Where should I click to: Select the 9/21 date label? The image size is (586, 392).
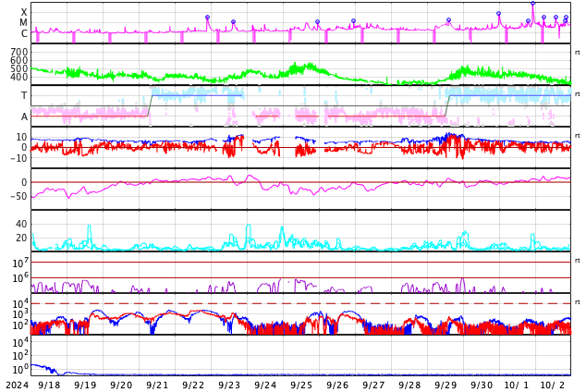click(157, 386)
